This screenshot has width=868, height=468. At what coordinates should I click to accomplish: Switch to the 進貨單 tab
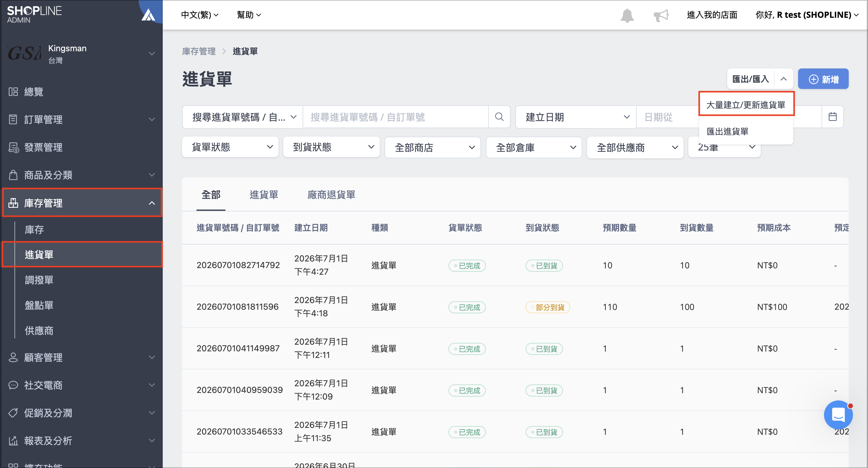tap(264, 194)
